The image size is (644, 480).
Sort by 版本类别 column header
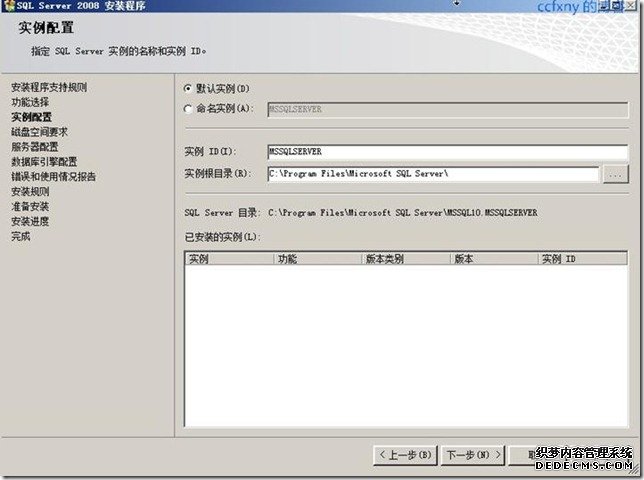pyautogui.click(x=406, y=259)
